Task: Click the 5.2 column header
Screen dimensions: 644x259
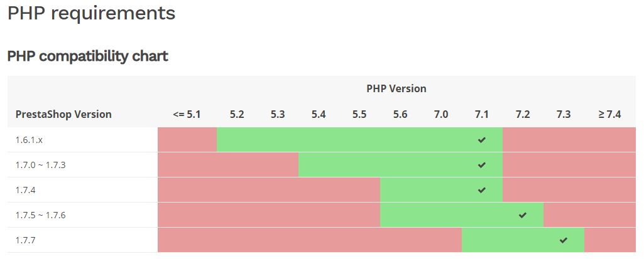Action: tap(237, 114)
